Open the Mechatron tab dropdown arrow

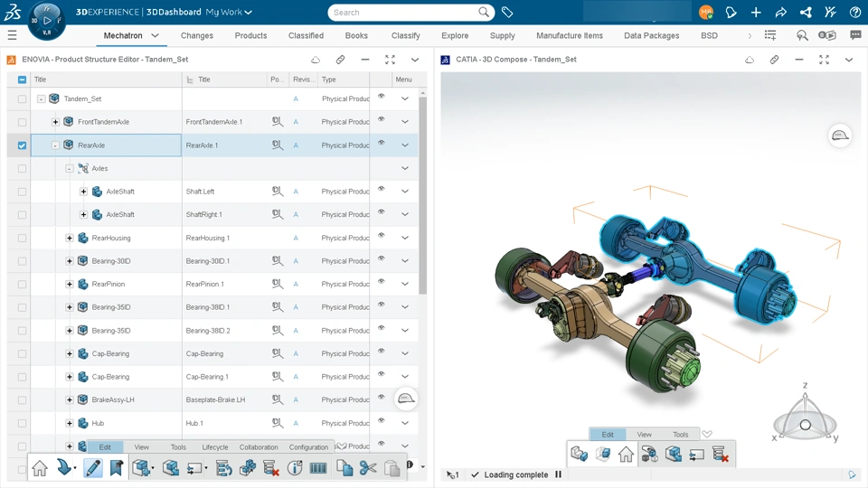coord(155,35)
